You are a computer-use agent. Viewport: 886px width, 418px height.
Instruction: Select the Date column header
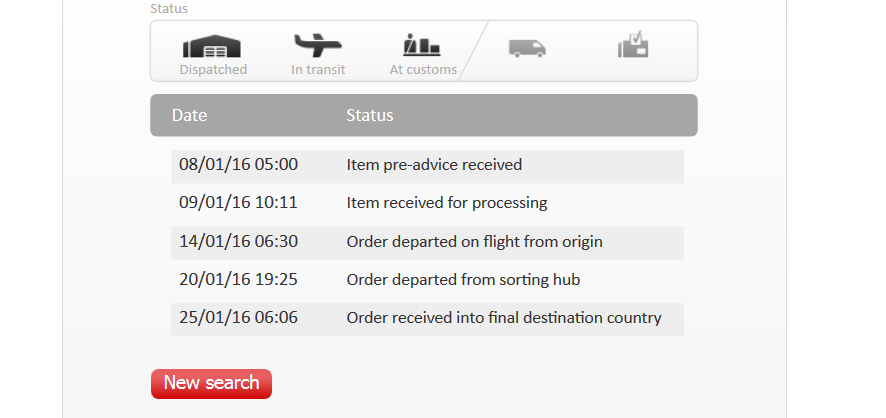[189, 115]
